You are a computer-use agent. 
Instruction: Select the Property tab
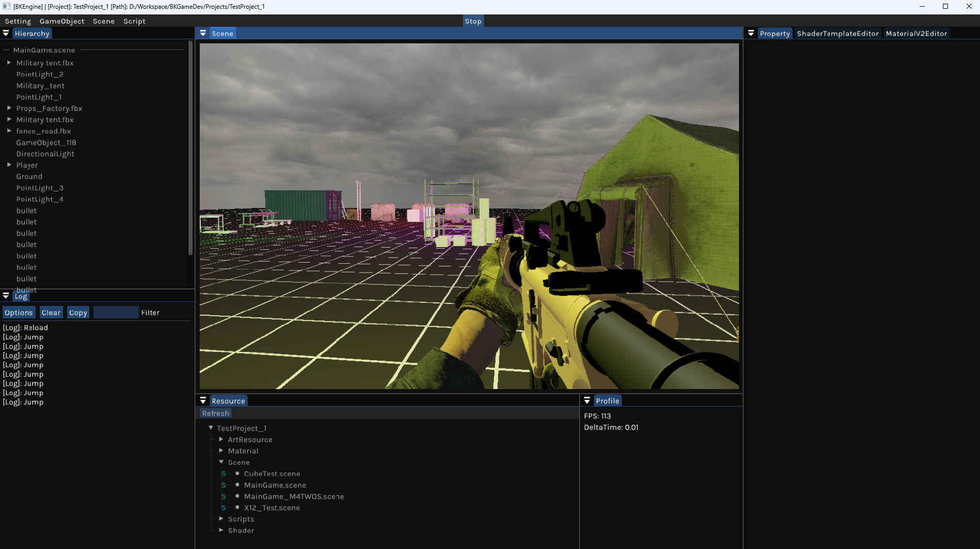[775, 34]
